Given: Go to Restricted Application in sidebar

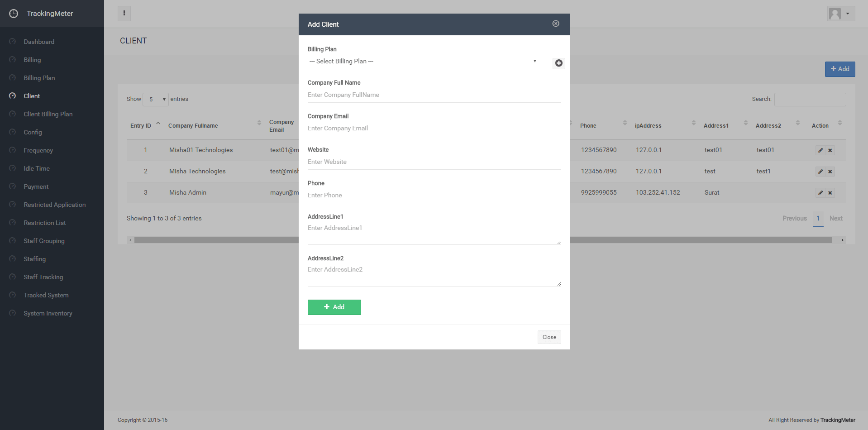Looking at the screenshot, I should (54, 205).
